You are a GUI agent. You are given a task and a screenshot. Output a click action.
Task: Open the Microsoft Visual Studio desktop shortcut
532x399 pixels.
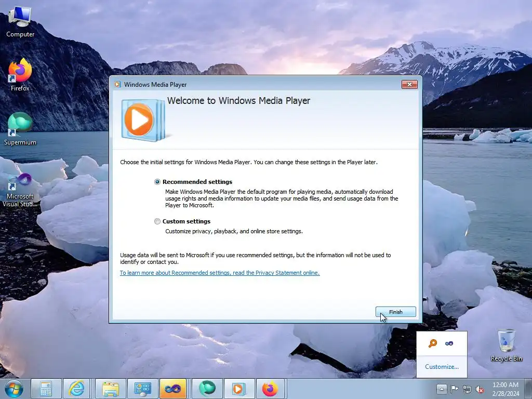[20, 190]
